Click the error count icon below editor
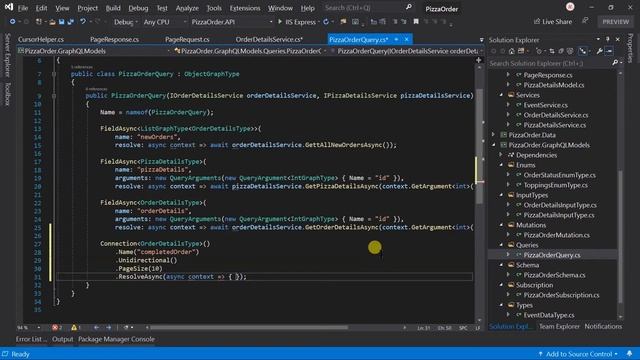 [55, 327]
